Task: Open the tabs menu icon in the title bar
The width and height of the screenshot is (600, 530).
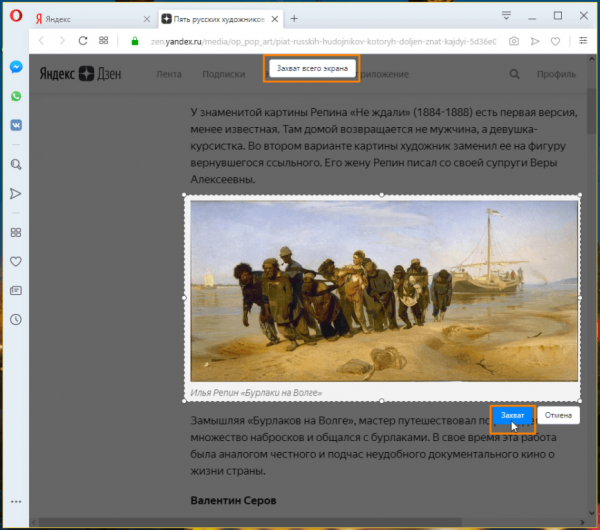Action: click(x=506, y=15)
